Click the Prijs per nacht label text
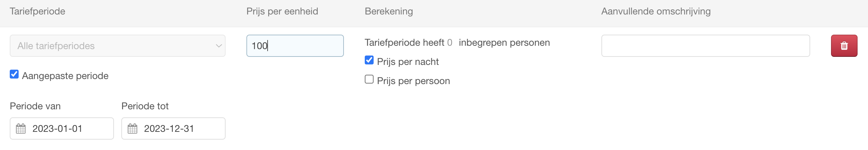This screenshot has width=868, height=150. click(x=408, y=62)
